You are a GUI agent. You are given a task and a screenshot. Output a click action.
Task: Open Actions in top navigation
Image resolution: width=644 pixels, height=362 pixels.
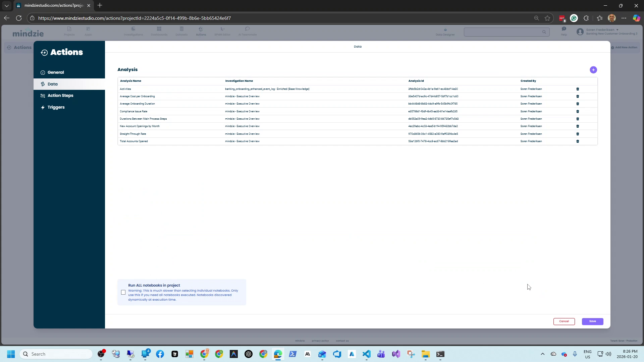201,31
